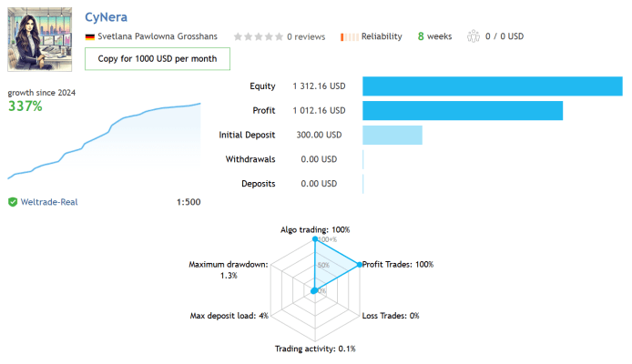Screen dimensions: 632x364
Task: Click the 337% growth value
Action: pos(25,106)
